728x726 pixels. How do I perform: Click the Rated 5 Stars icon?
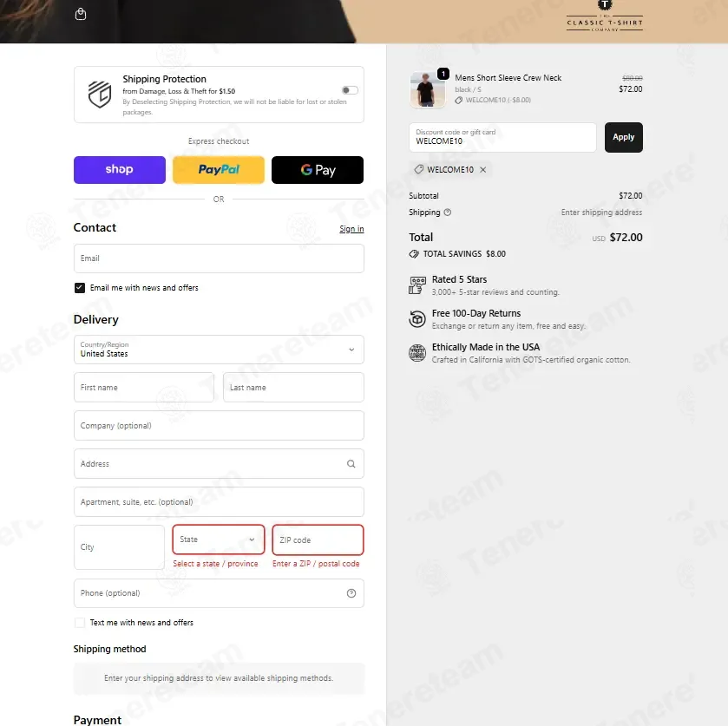(x=416, y=285)
